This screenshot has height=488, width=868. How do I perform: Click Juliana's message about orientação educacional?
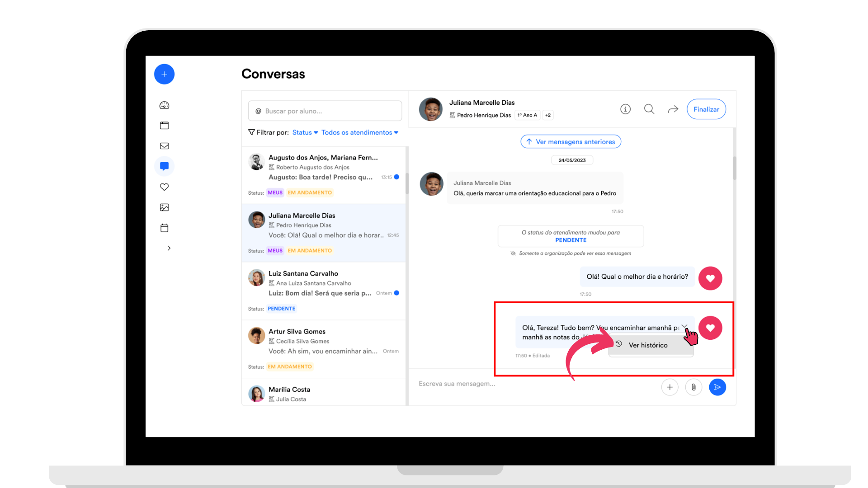tap(535, 188)
